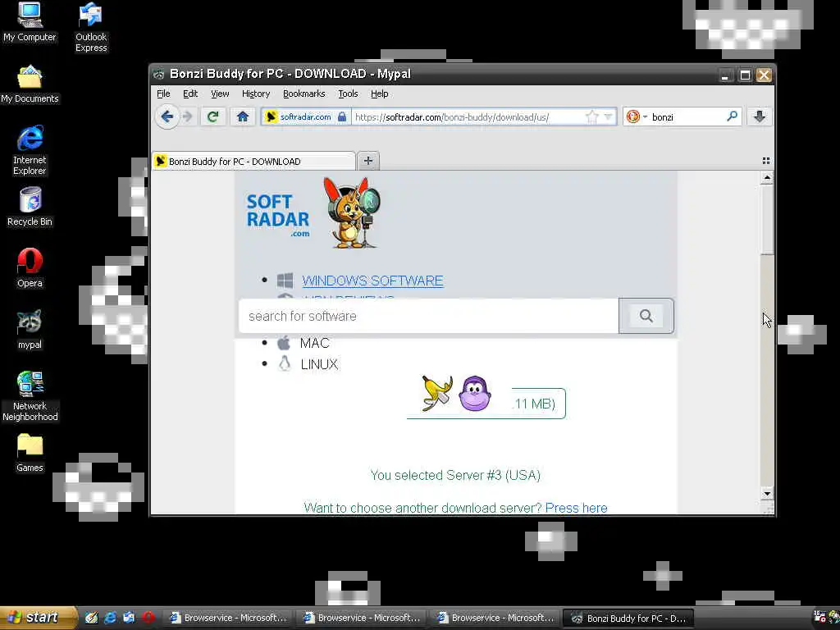
Task: Open the View menu
Action: [x=220, y=94]
